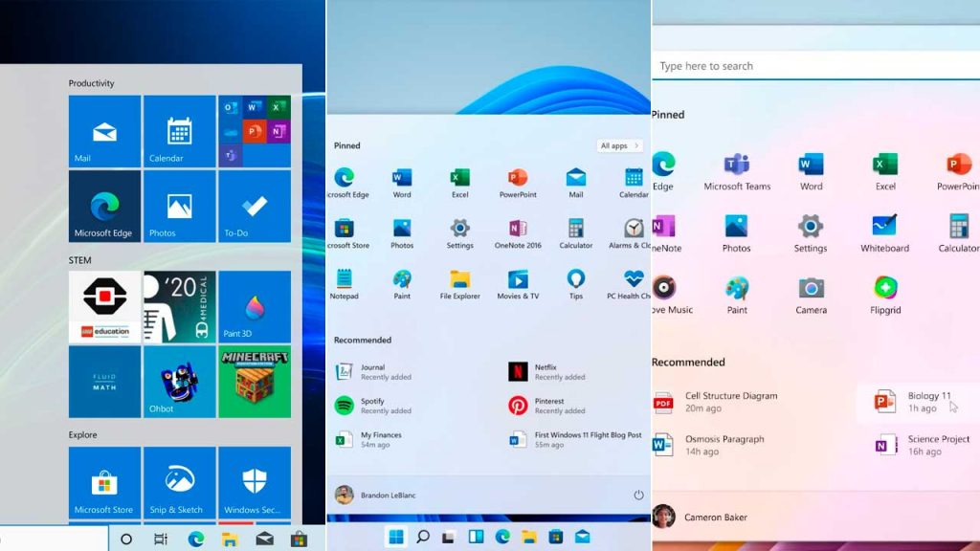Open the Microsoft Store tile under Explore
This screenshot has height=551, width=980.
point(104,482)
